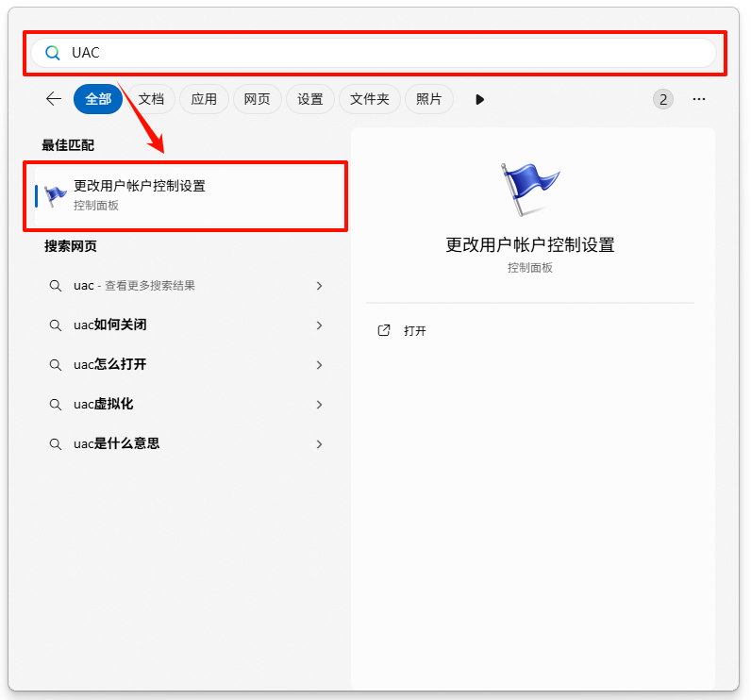Click the large flag icon in preview pane

530,189
